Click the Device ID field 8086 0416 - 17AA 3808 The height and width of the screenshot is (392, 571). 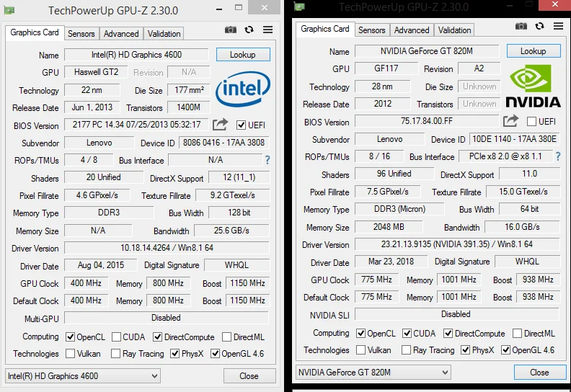(x=224, y=143)
